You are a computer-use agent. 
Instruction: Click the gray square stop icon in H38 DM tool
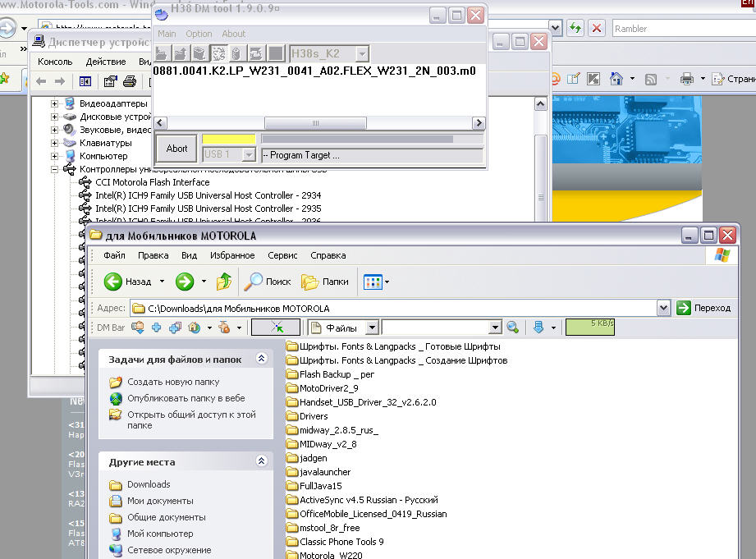pos(276,53)
